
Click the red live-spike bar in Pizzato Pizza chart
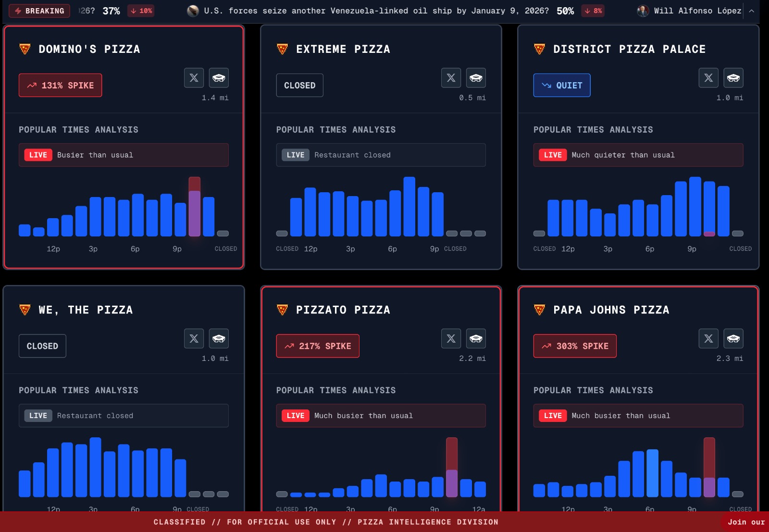[452, 467]
